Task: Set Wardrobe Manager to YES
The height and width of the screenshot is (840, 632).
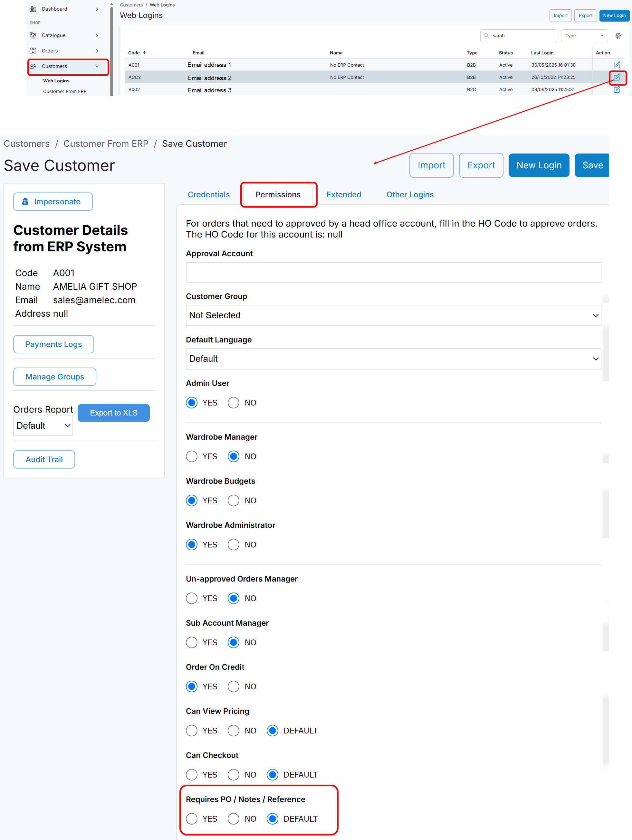Action: (x=192, y=456)
